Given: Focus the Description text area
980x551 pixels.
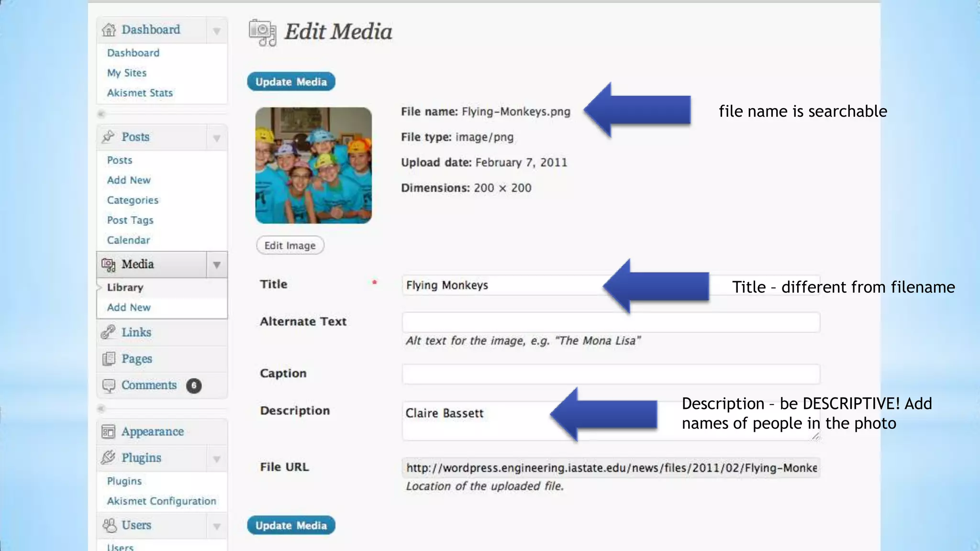Looking at the screenshot, I should tap(611, 421).
